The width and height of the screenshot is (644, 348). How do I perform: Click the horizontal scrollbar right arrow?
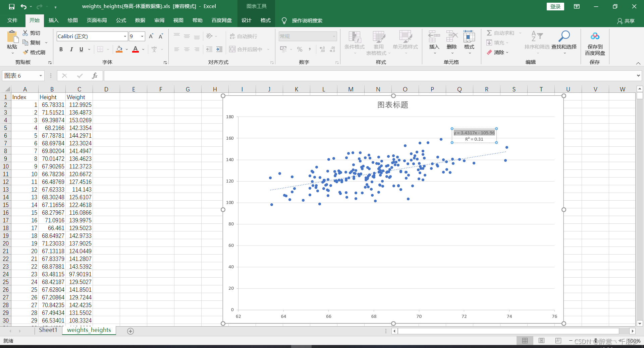pos(632,331)
